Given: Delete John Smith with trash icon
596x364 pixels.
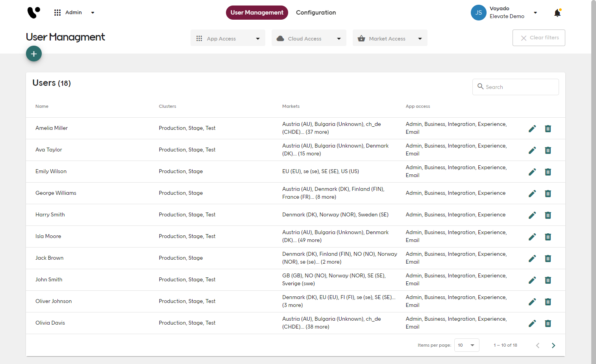Looking at the screenshot, I should tap(548, 280).
